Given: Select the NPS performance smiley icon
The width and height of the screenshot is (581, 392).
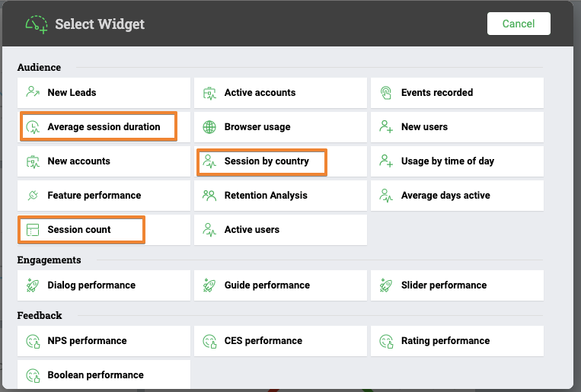Looking at the screenshot, I should point(33,341).
